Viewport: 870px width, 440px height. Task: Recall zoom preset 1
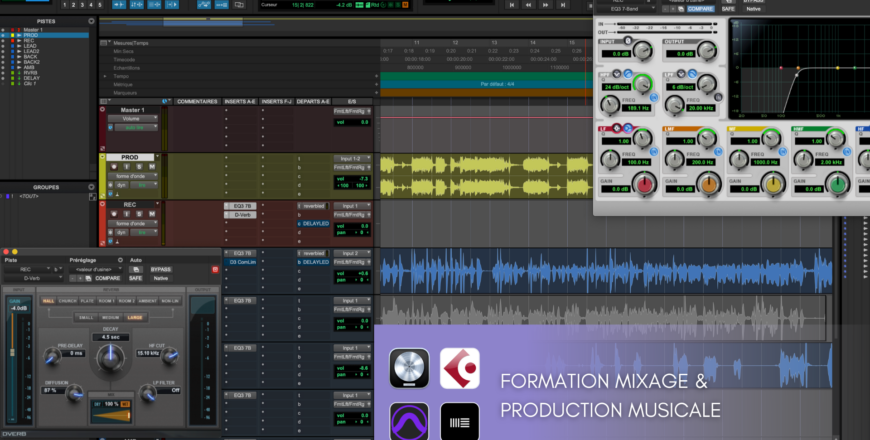[x=65, y=5]
